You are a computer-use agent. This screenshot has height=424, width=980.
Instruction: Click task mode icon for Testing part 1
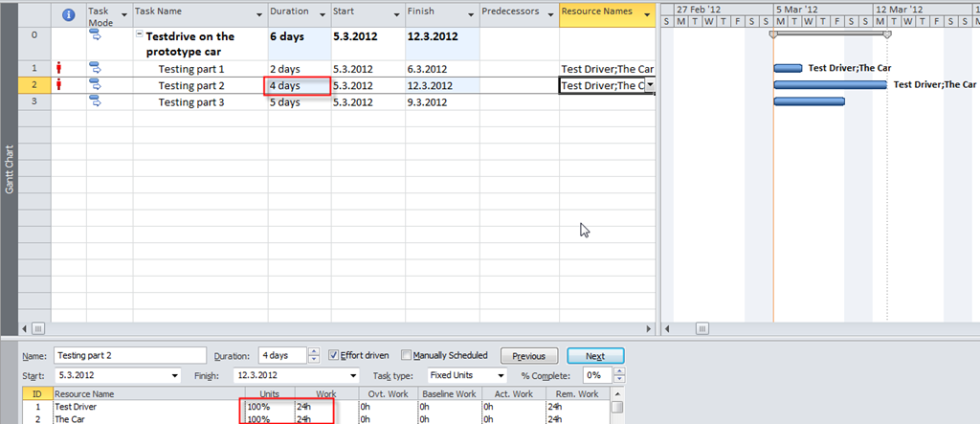pyautogui.click(x=96, y=68)
